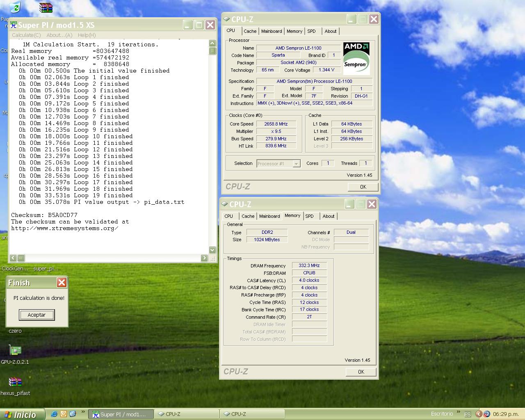Screen dimensions: 525x420
Task: Click the lower CPU-Z window title icon
Action: 224,204
